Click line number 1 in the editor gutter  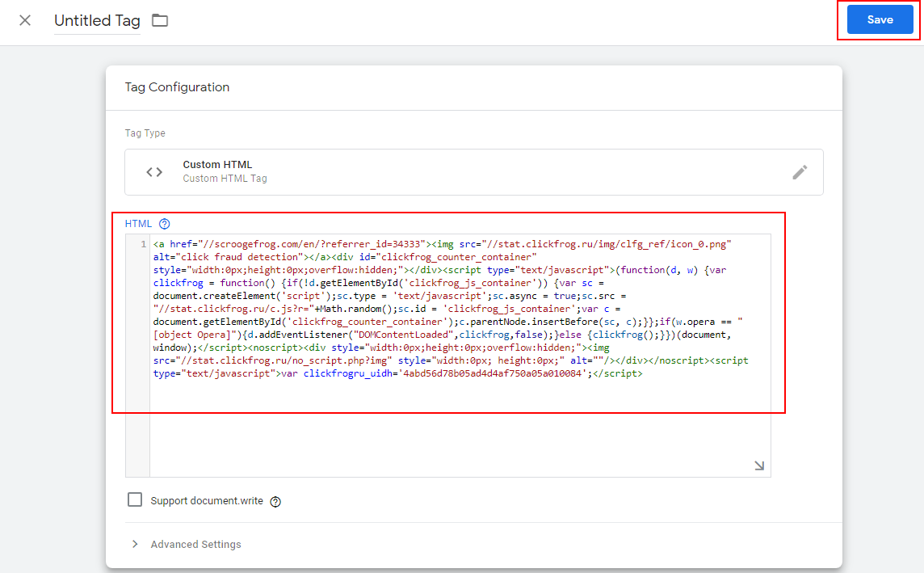[143, 244]
